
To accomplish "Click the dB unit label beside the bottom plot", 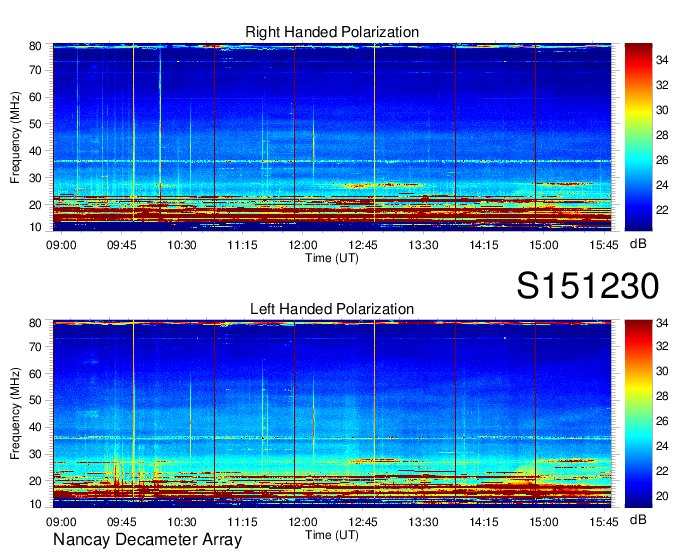I will pyautogui.click(x=638, y=519).
